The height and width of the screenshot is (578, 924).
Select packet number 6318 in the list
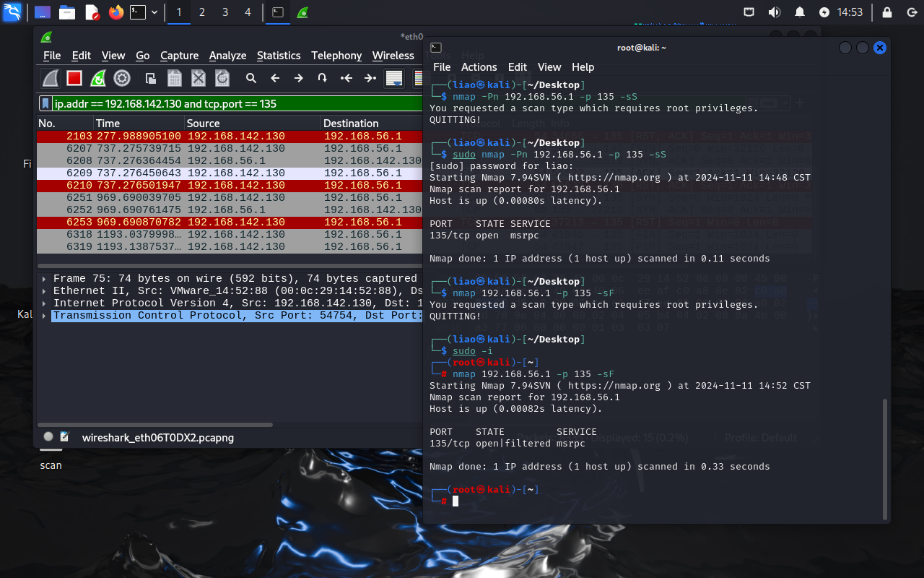(x=230, y=234)
